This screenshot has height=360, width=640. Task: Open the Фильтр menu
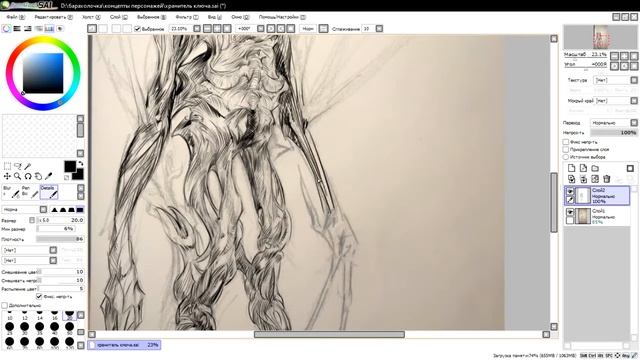click(187, 17)
